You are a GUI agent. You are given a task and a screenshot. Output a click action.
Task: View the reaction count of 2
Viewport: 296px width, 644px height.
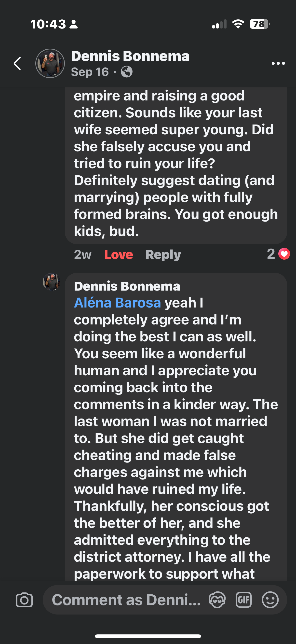[271, 254]
